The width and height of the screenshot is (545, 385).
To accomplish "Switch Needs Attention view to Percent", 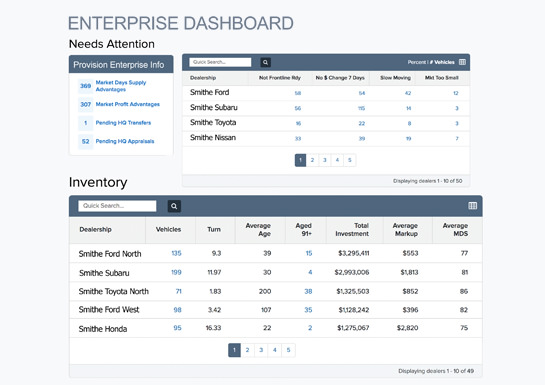I will pyautogui.click(x=416, y=62).
